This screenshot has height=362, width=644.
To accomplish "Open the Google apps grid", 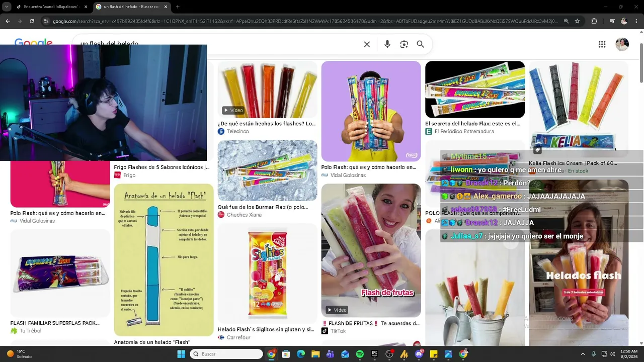I will (602, 44).
